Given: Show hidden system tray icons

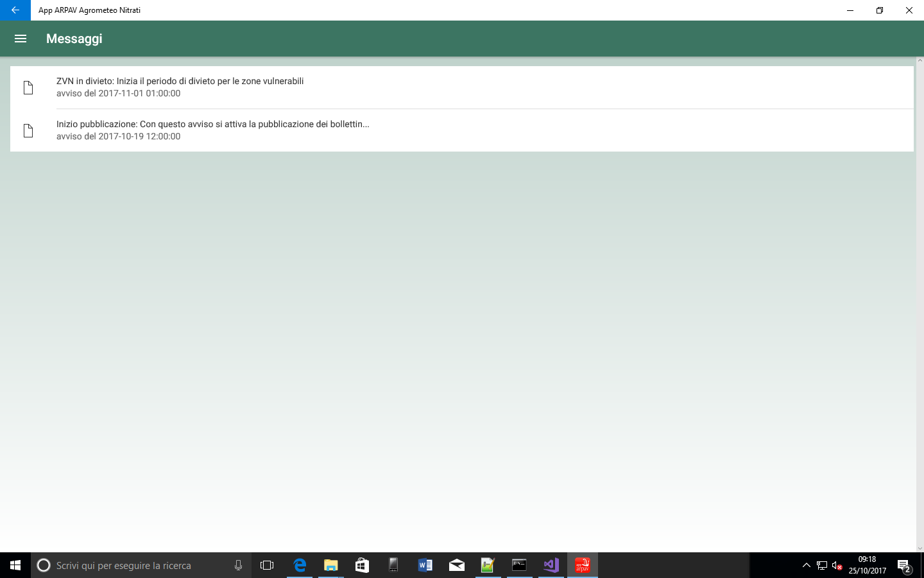Looking at the screenshot, I should [807, 565].
